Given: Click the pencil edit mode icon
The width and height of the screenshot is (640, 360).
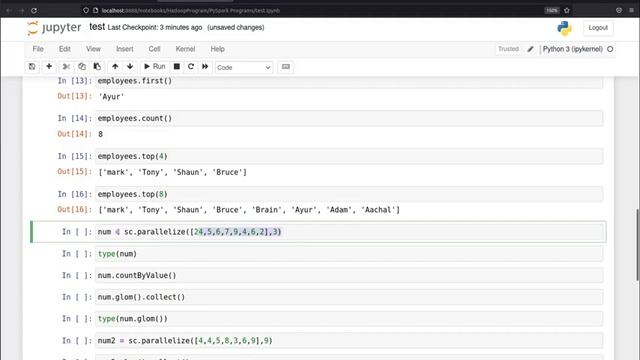Looking at the screenshot, I should coord(530,49).
